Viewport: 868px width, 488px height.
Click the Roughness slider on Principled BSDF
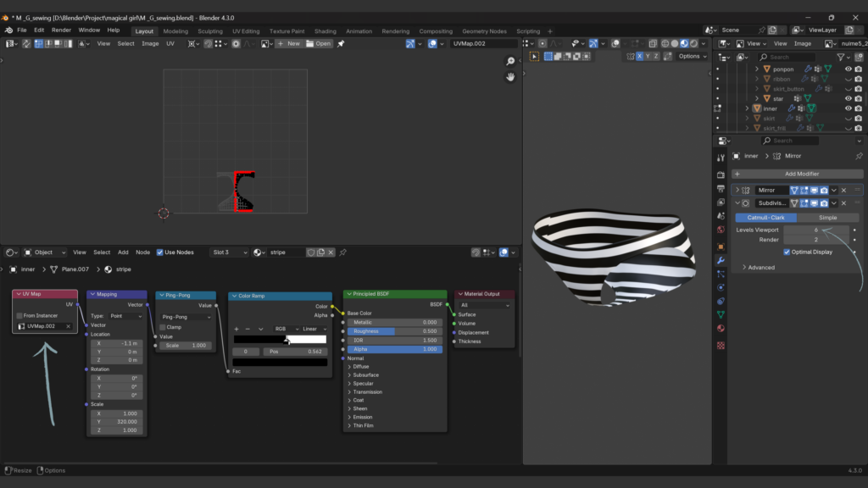coord(395,331)
